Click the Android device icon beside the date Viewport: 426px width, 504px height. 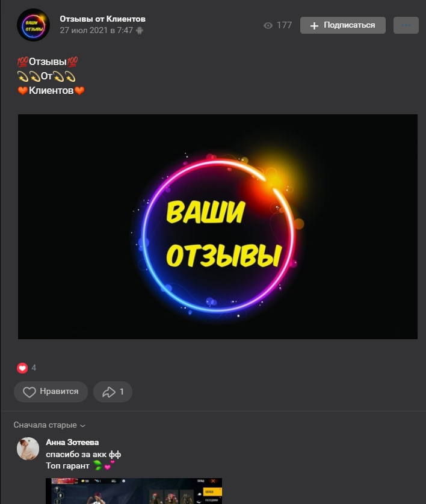140,31
